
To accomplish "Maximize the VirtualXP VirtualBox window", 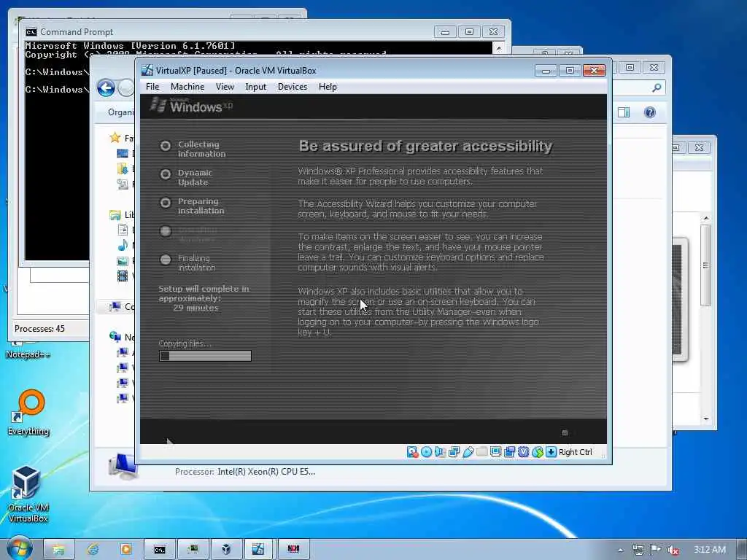I will pyautogui.click(x=570, y=71).
